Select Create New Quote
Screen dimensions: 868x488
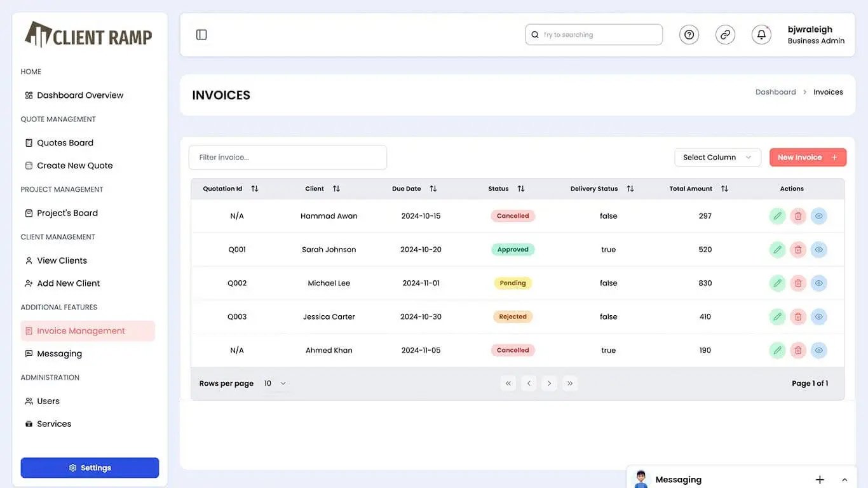point(69,165)
